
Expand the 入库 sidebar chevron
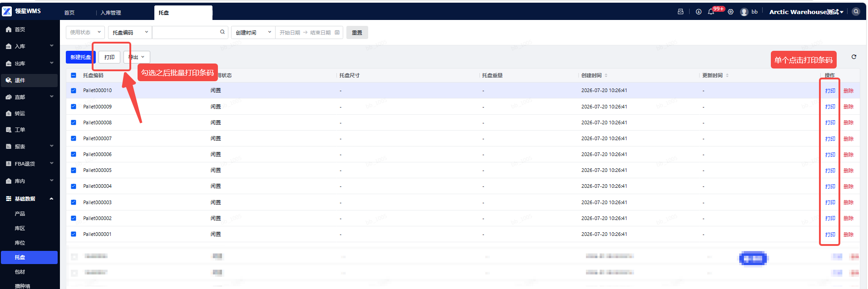(x=51, y=46)
